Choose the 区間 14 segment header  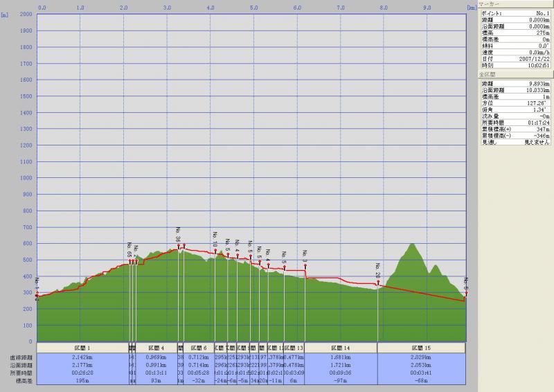pyautogui.click(x=341, y=348)
